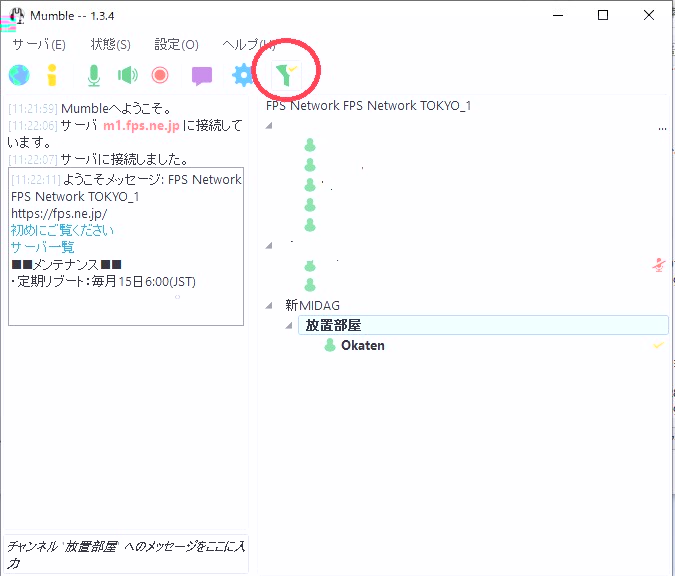The height and width of the screenshot is (576, 675).
Task: Click the https://fps.ne.jp/ text in log
Action: click(x=59, y=214)
